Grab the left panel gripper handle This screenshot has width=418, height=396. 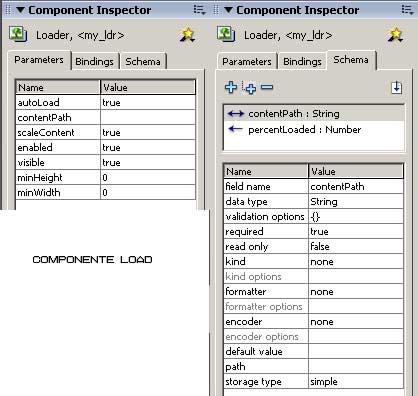coord(8,10)
